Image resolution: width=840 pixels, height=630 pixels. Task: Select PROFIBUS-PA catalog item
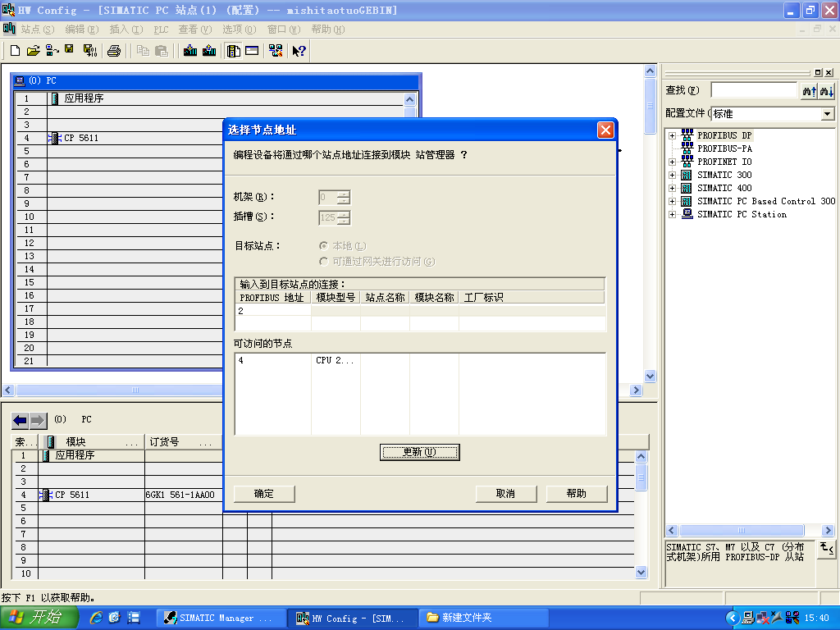724,149
